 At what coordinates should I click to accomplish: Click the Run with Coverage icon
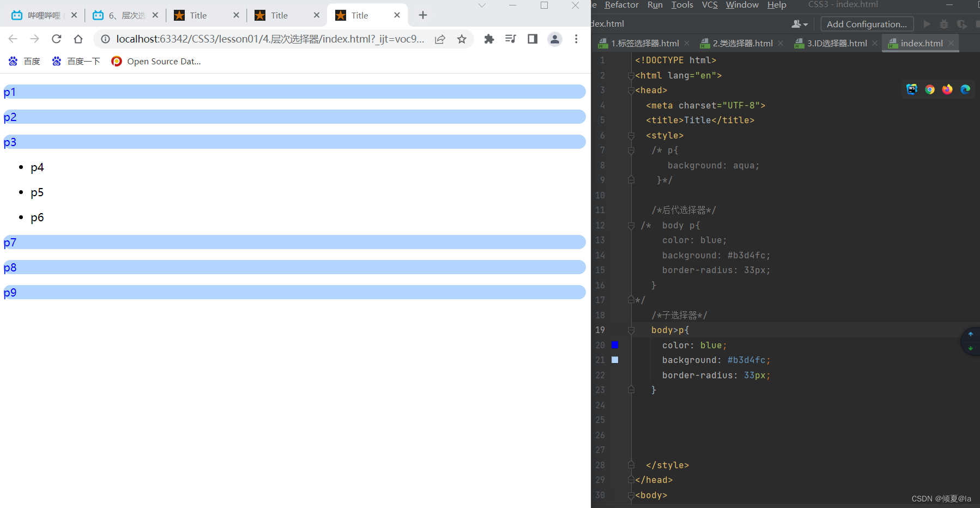(x=962, y=24)
